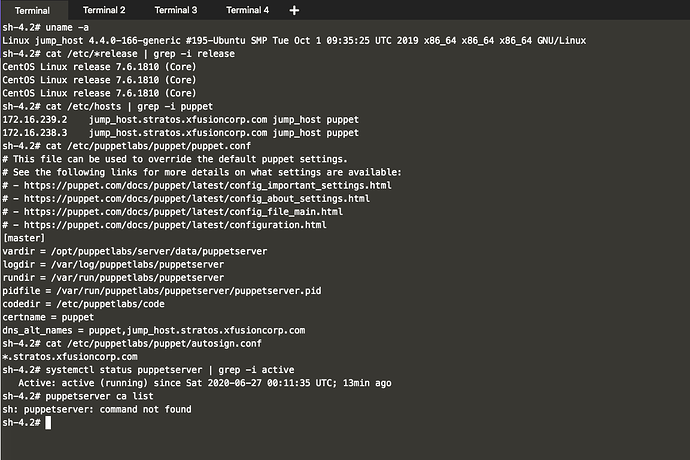Switch to the first Terminal tab
Screen dimensions: 690x460
pyautogui.click(x=32, y=10)
